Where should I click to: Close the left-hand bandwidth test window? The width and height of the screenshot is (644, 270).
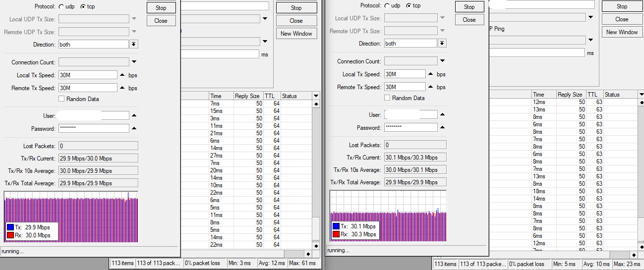tap(161, 21)
